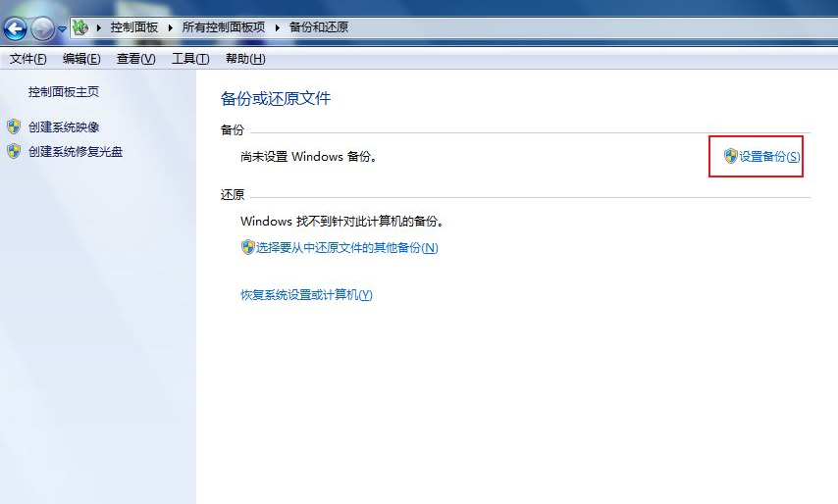Click the shield icon beside 创建系统修复光盘

pyautogui.click(x=14, y=152)
